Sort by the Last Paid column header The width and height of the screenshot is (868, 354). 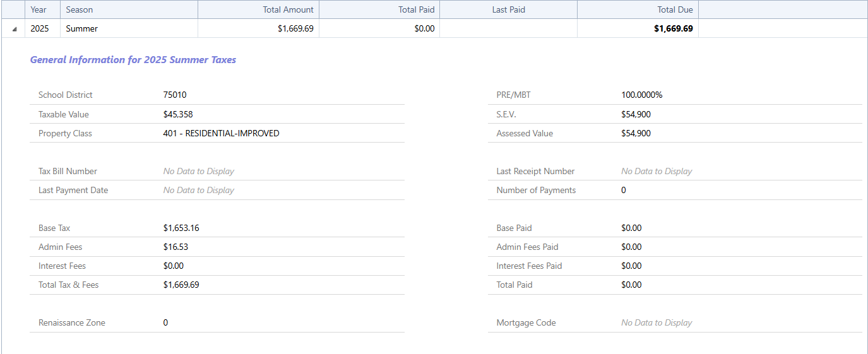(x=508, y=9)
